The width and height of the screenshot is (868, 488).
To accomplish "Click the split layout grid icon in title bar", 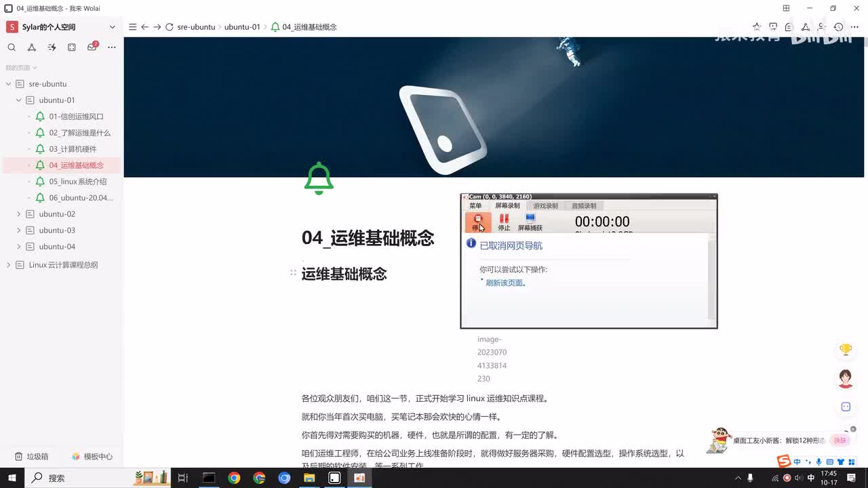I will pyautogui.click(x=786, y=8).
